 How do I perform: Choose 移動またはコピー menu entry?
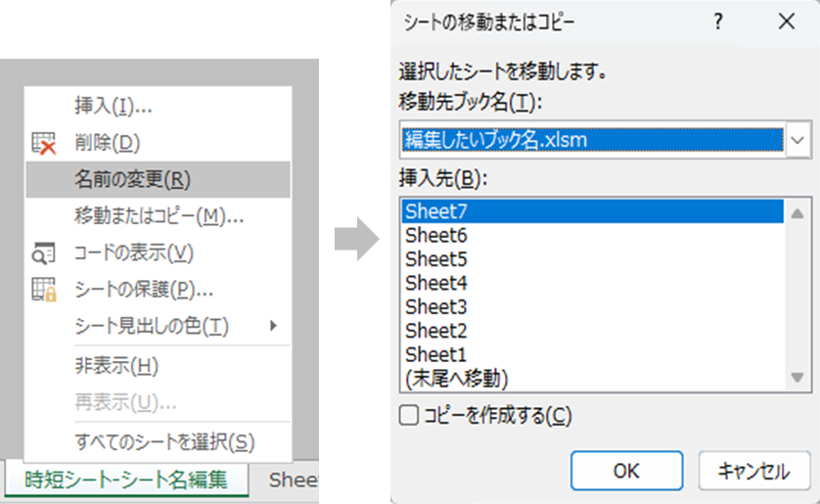click(157, 215)
